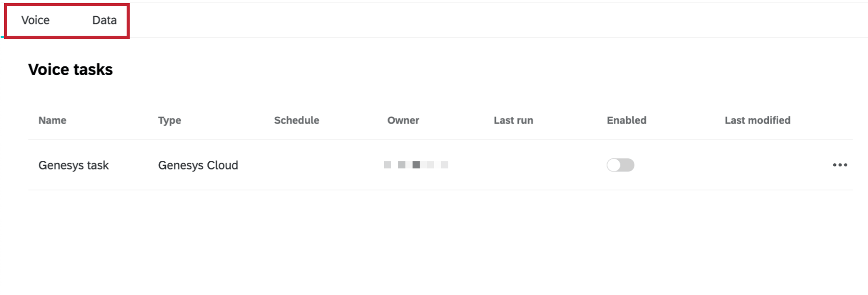Viewport: 868px width, 295px height.
Task: Sort by the Last run column
Action: coord(513,120)
